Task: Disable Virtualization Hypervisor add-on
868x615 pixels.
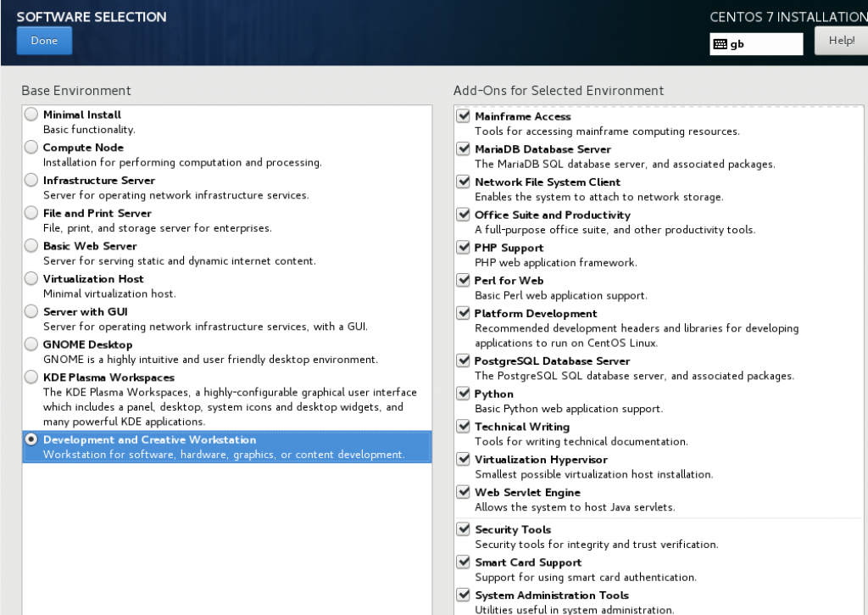Action: click(464, 459)
